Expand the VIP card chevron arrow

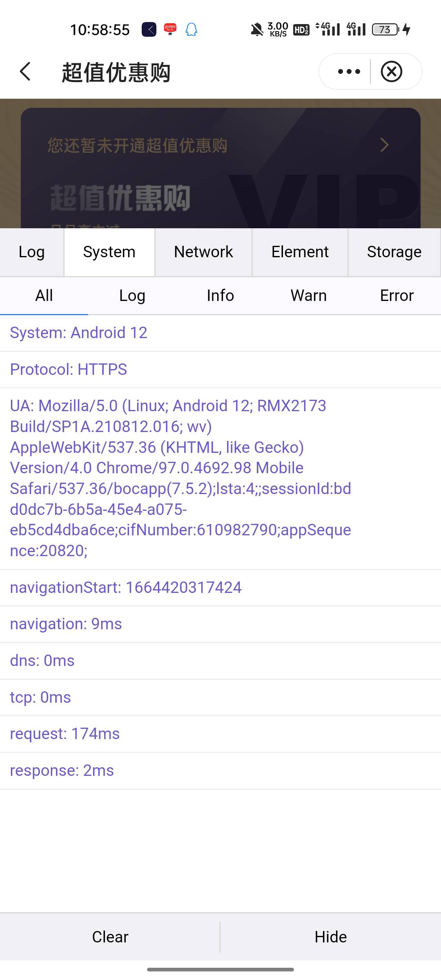pyautogui.click(x=384, y=145)
